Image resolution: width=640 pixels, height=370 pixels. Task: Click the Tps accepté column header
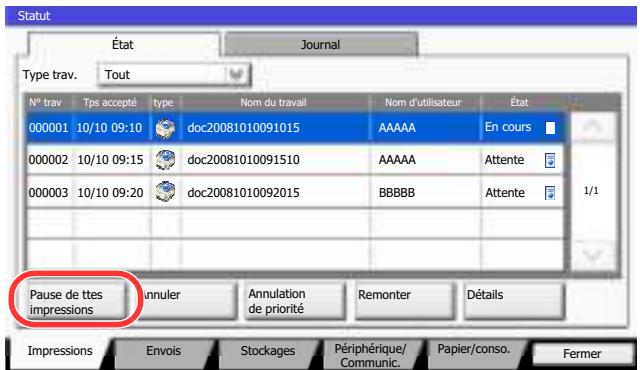(110, 102)
